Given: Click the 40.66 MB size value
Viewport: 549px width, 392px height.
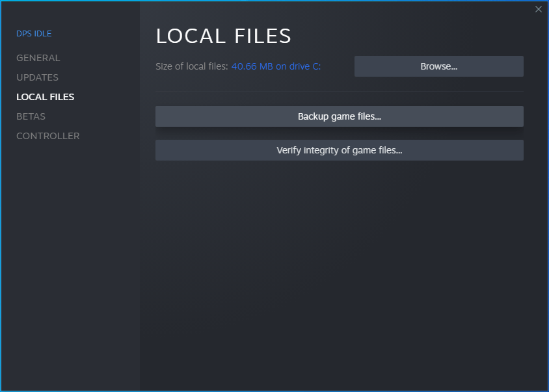Looking at the screenshot, I should click(253, 66).
